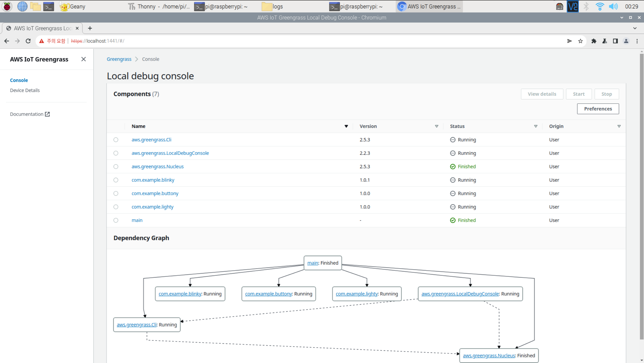This screenshot has width=644, height=363.
Task: Sort by the Status column arrow
Action: pyautogui.click(x=535, y=126)
